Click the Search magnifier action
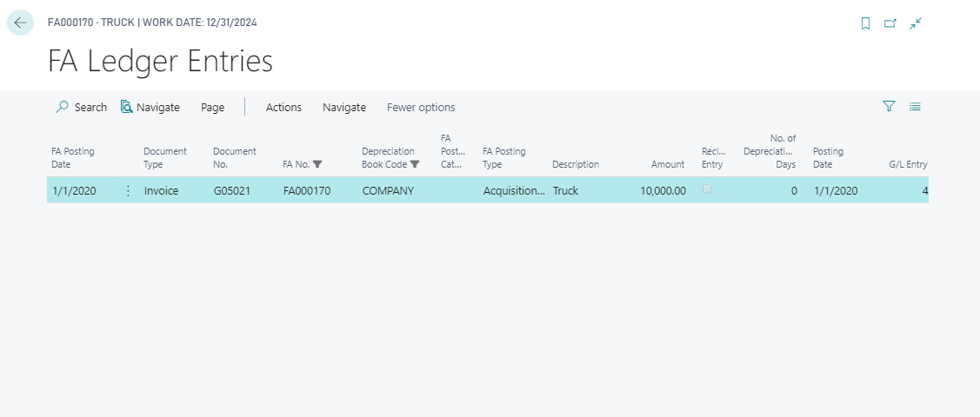This screenshot has height=417, width=980. [81, 108]
